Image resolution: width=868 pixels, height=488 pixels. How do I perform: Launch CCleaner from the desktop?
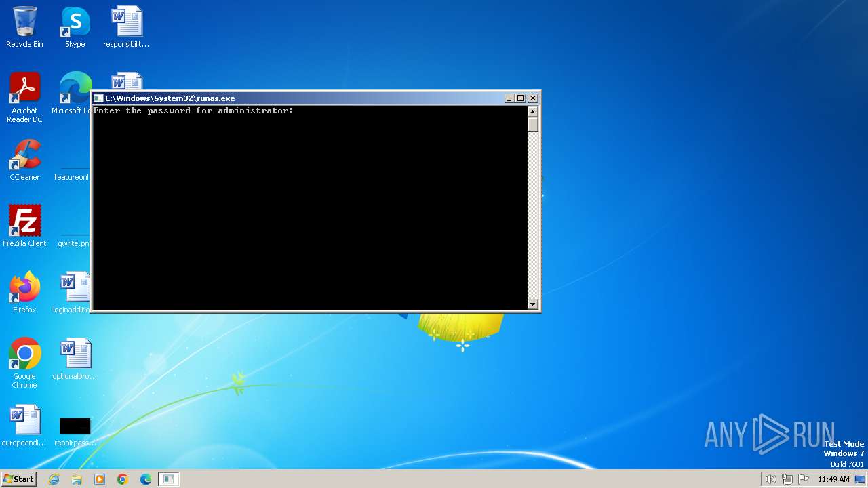[24, 160]
